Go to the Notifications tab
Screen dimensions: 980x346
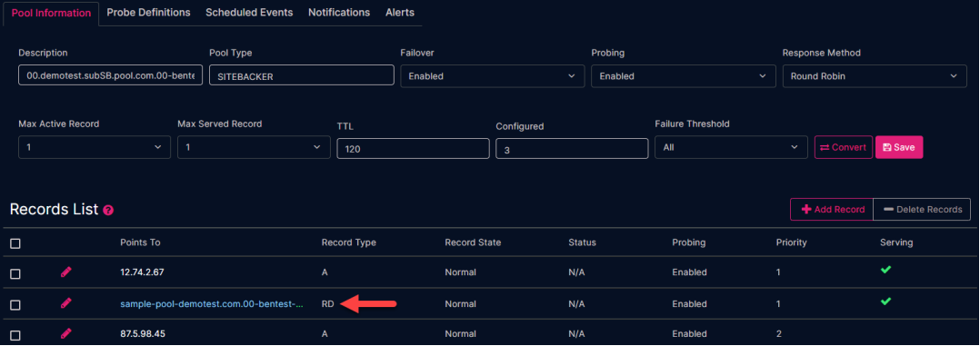pos(339,13)
